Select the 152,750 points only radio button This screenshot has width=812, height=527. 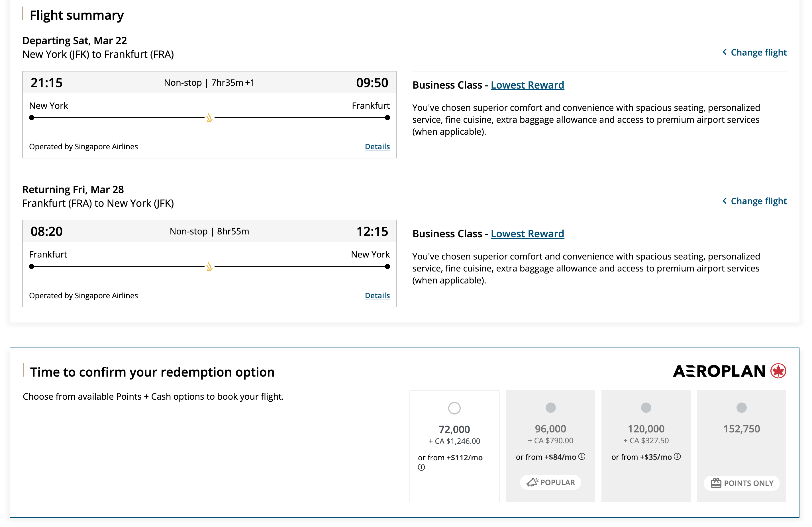pyautogui.click(x=741, y=407)
